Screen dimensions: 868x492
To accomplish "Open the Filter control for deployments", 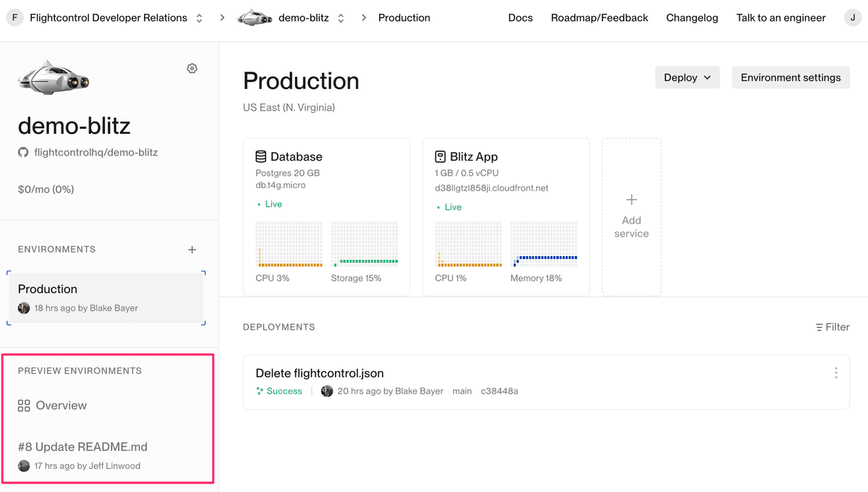I will pyautogui.click(x=832, y=327).
